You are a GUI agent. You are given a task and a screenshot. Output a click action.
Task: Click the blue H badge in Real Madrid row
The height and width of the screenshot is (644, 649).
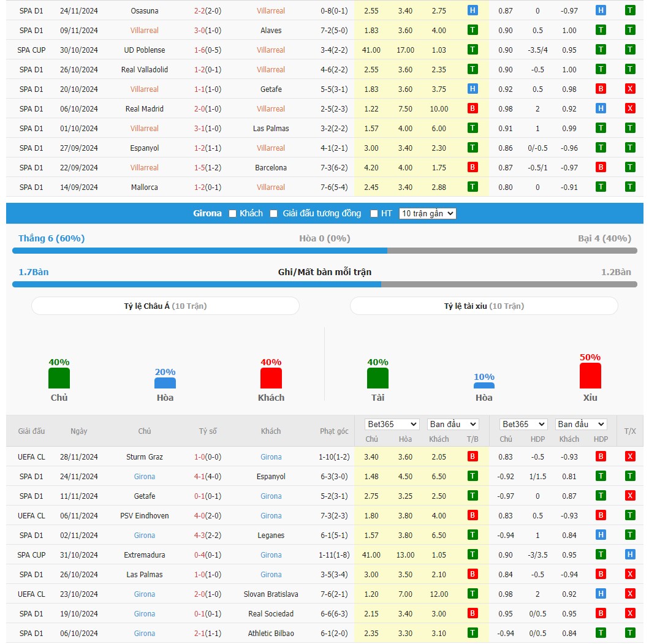point(601,108)
